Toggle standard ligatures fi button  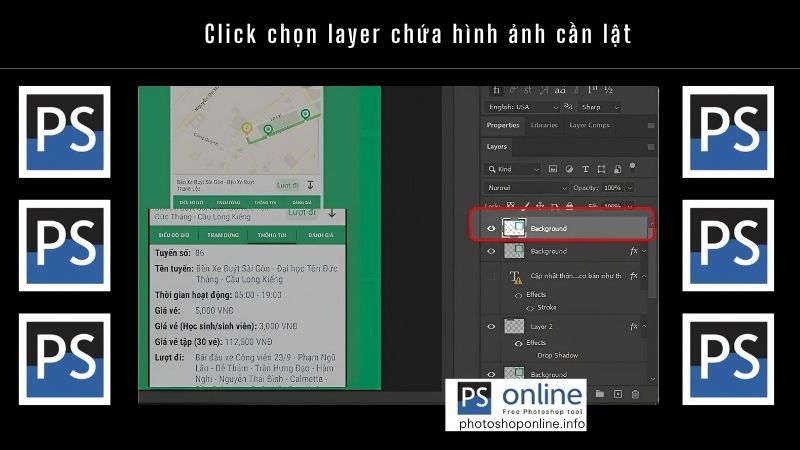tap(496, 90)
